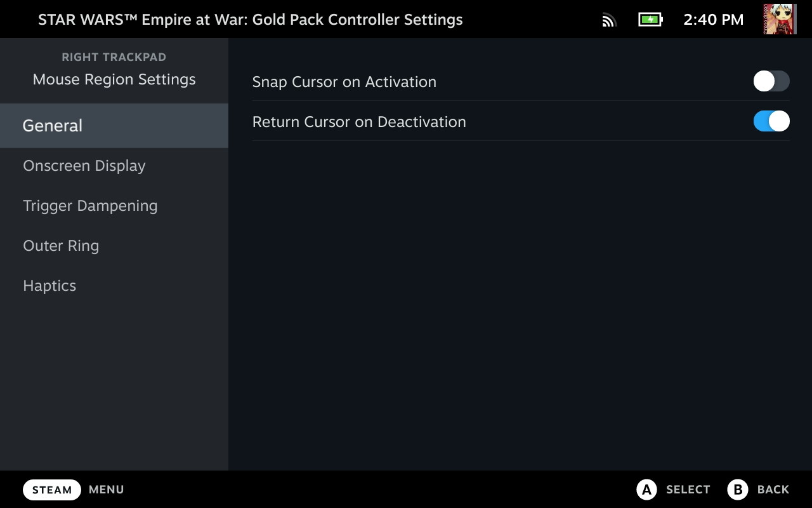Click the BACK hint label
812x508 pixels.
773,490
